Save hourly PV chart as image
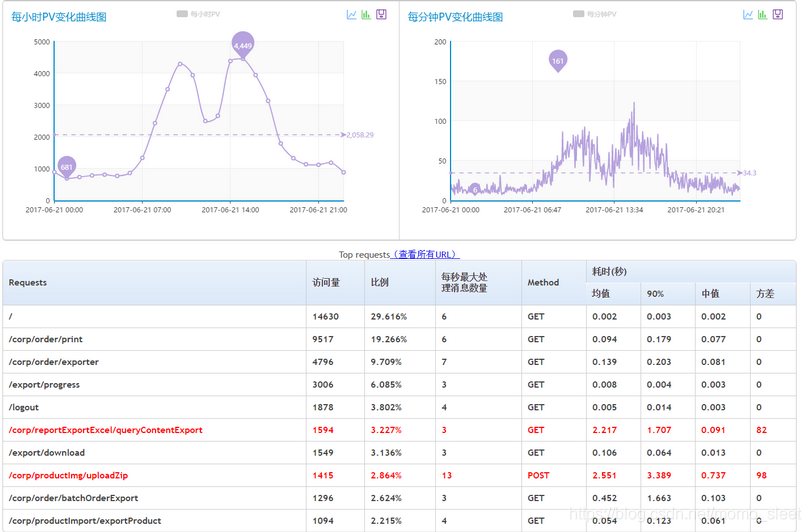 click(x=381, y=14)
